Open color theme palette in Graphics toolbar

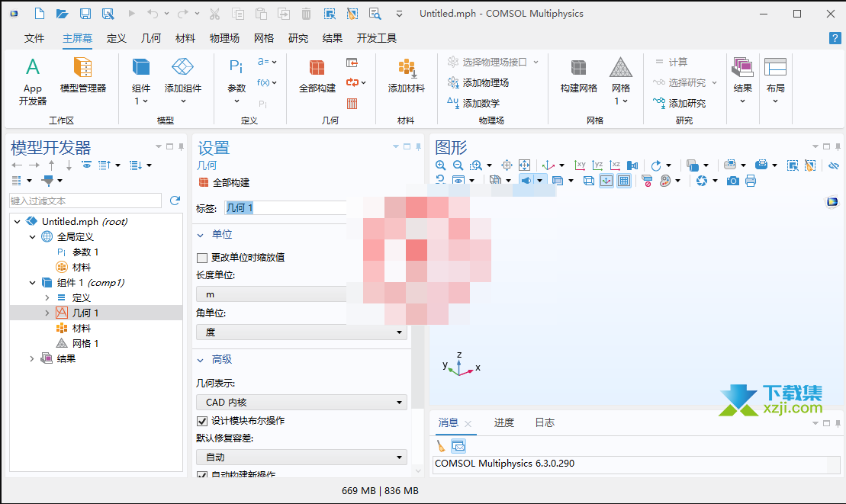click(665, 181)
